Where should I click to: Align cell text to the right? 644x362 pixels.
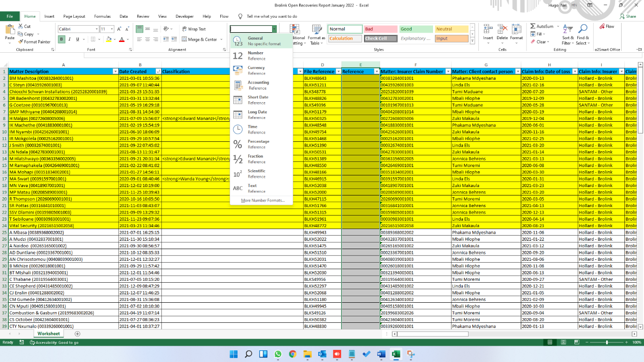[154, 40]
